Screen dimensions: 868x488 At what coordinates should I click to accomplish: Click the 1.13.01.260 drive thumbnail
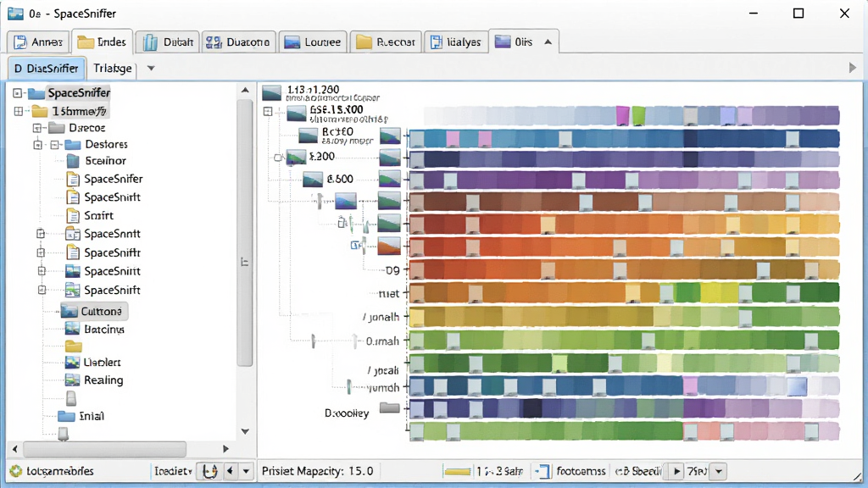272,93
